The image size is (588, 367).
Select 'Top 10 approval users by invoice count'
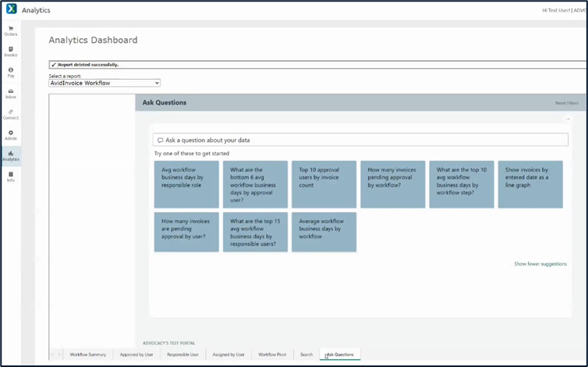click(x=324, y=184)
